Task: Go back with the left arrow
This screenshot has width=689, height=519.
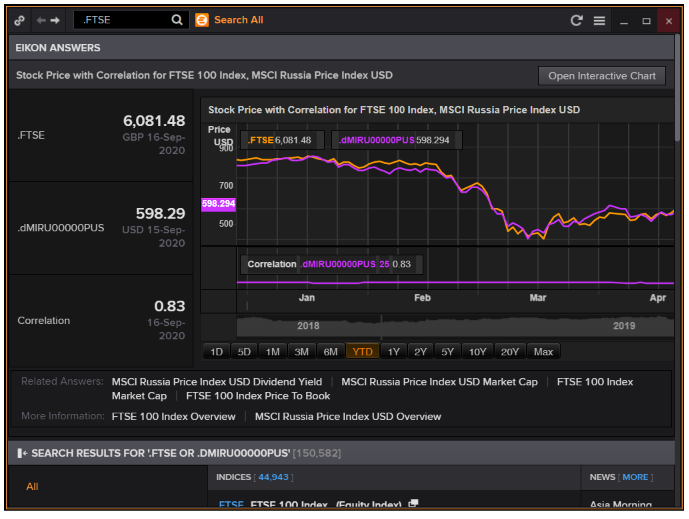Action: (x=41, y=20)
